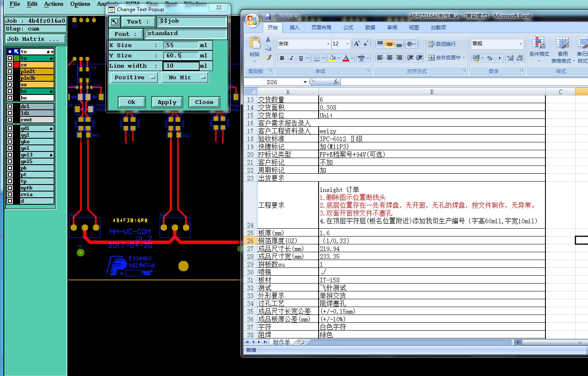Toggle checkbox for layer pln2t
The width and height of the screenshot is (588, 376).
tap(10, 71)
